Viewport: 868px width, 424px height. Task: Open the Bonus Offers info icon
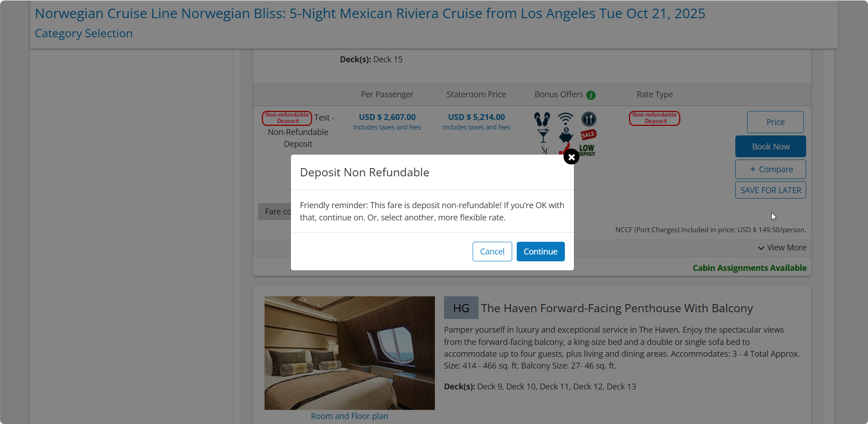591,95
